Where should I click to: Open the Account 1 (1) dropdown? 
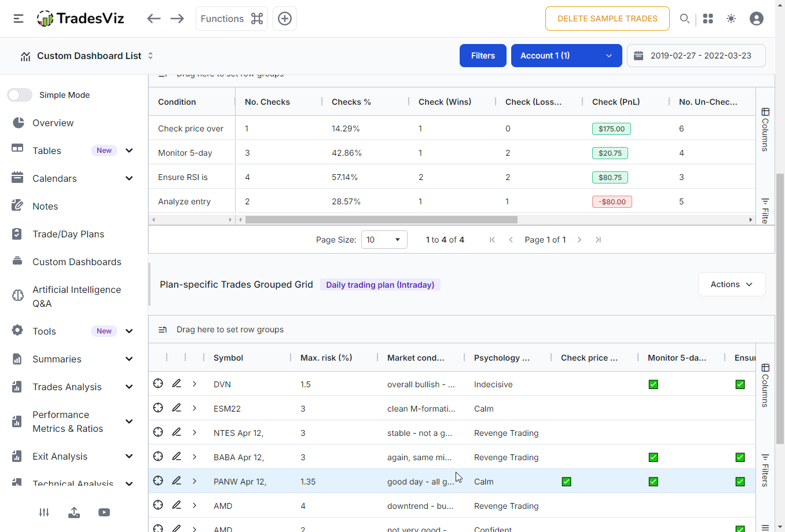[567, 56]
